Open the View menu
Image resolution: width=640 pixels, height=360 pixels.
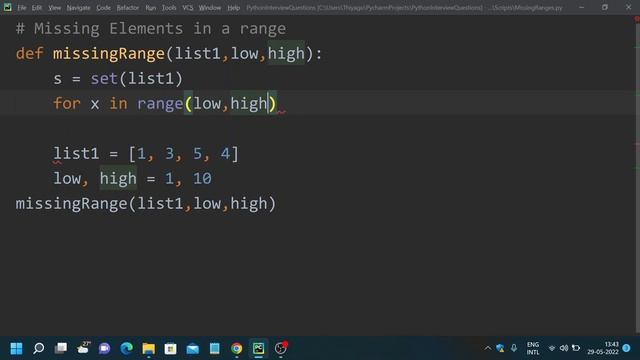(x=54, y=8)
